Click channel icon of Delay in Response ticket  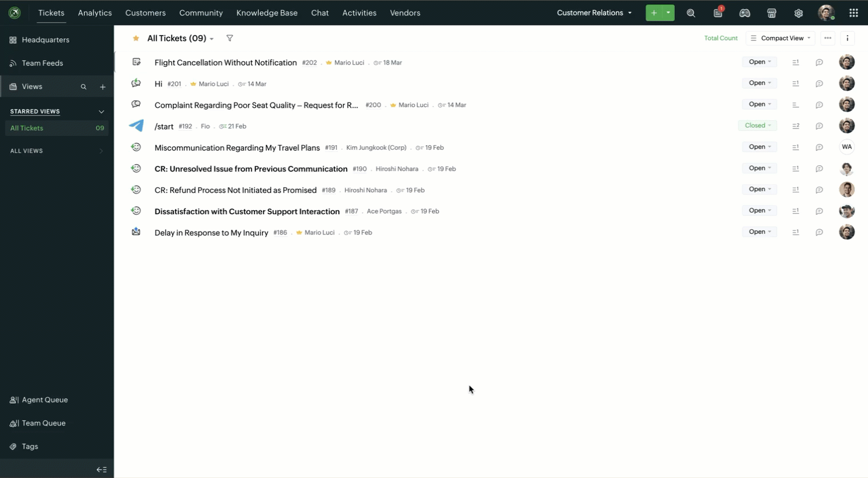coord(136,232)
